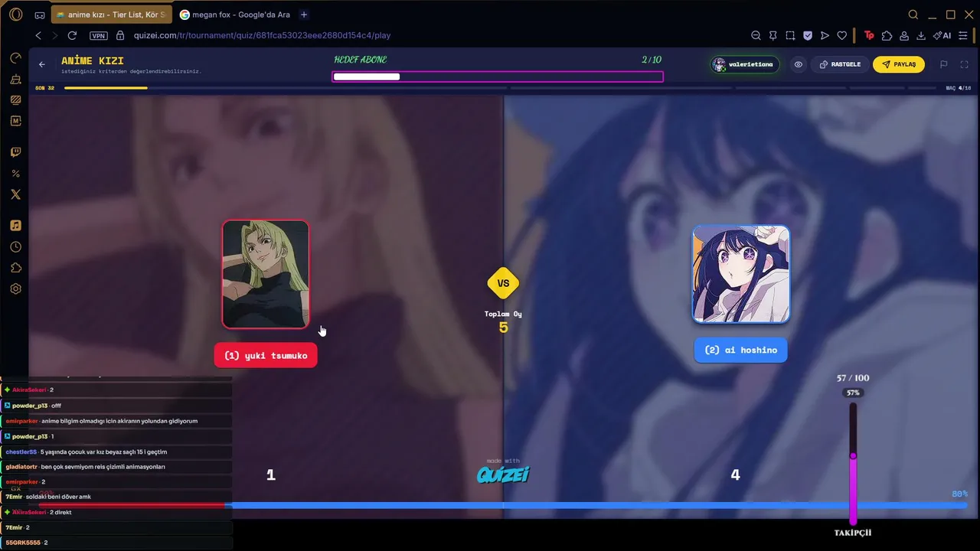The image size is (980, 551).
Task: Switch to the anime kızı Tier List tab
Action: point(110,15)
